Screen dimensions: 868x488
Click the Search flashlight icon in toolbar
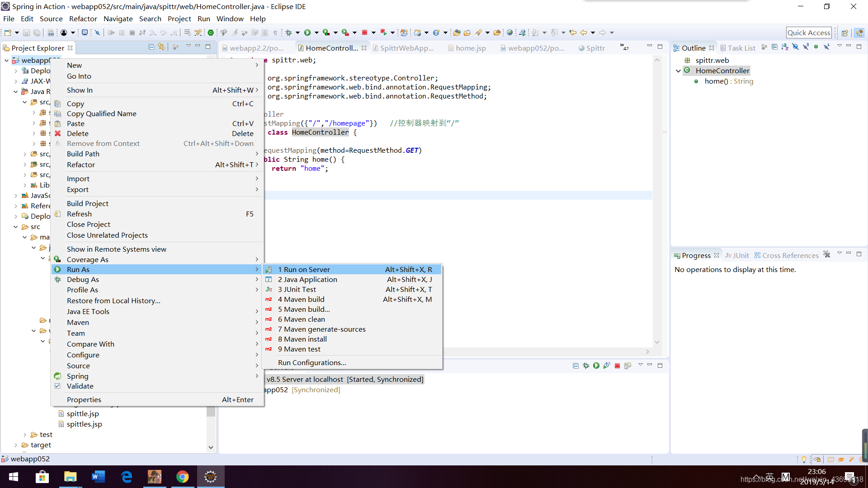(479, 33)
